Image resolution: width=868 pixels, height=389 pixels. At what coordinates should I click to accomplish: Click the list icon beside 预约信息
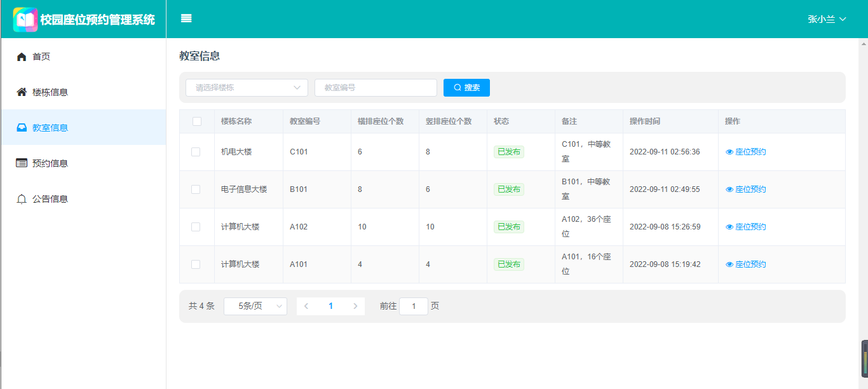[x=22, y=163]
